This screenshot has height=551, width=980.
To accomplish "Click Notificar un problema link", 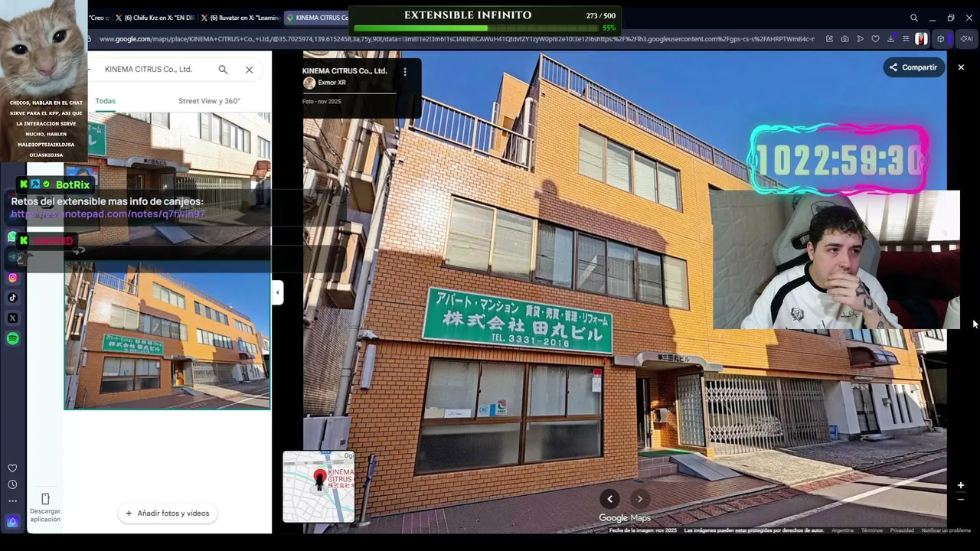I will click(946, 530).
